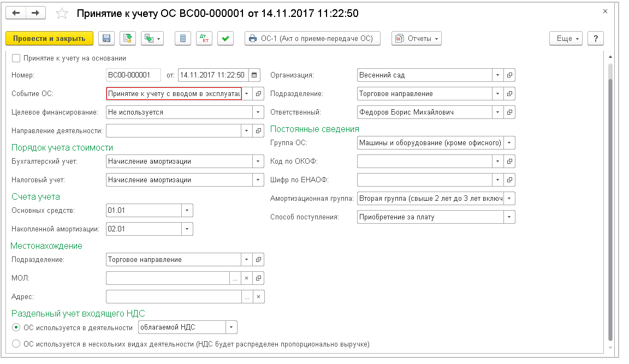
Task: Expand the Способ поступления dropdown
Action: 509,217
